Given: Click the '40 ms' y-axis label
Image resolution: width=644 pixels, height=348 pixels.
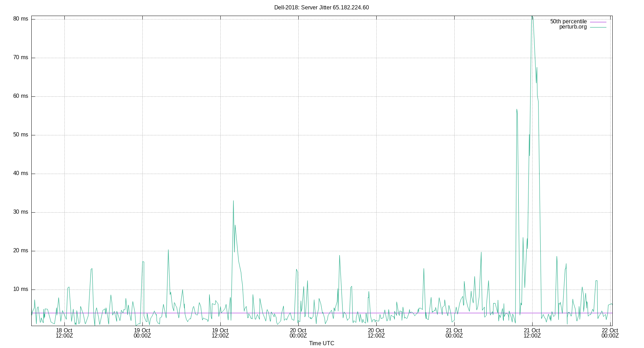Looking at the screenshot, I should [x=21, y=173].
